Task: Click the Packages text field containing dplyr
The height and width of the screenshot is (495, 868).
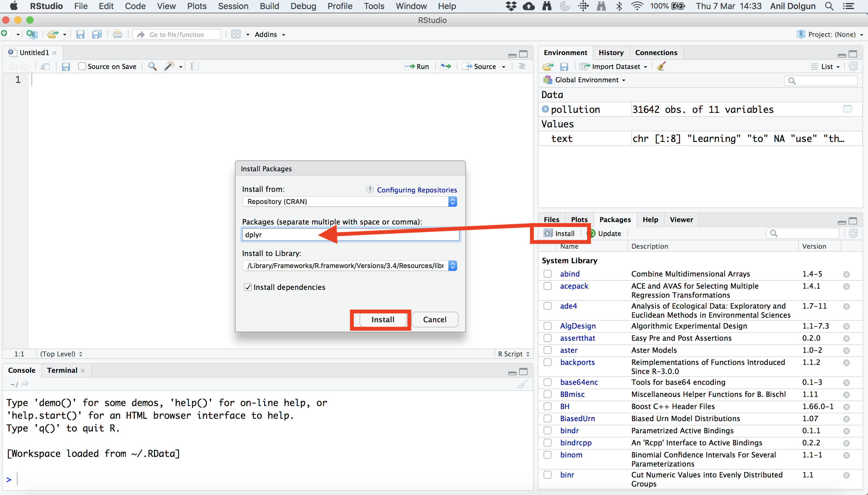Action: (x=350, y=234)
